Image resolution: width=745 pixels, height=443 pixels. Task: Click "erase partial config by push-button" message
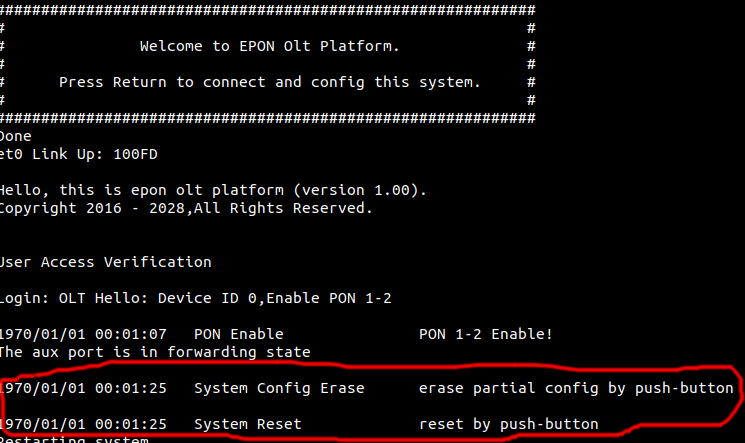coord(575,387)
